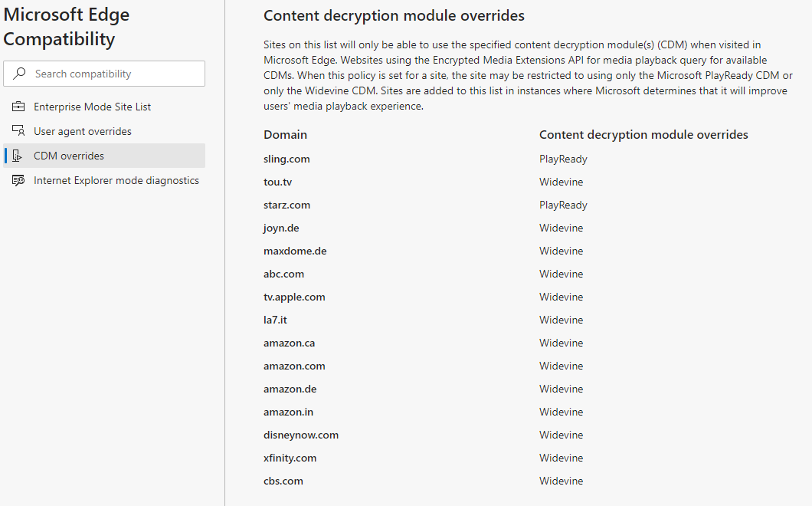Click the Content decryption module overrides column header

tap(643, 134)
